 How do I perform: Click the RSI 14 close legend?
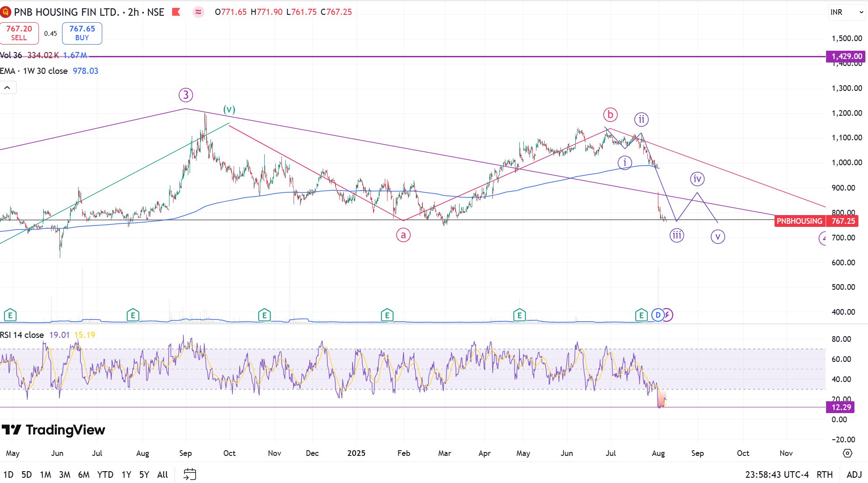(x=22, y=335)
